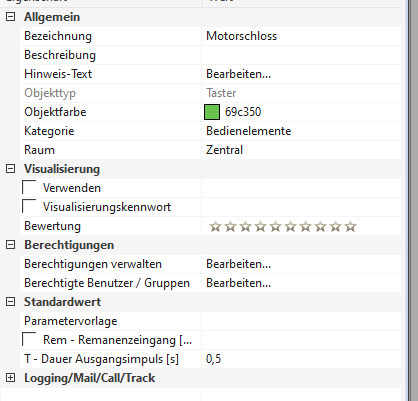
Task: Collapse the Standardwert group
Action: (11, 302)
